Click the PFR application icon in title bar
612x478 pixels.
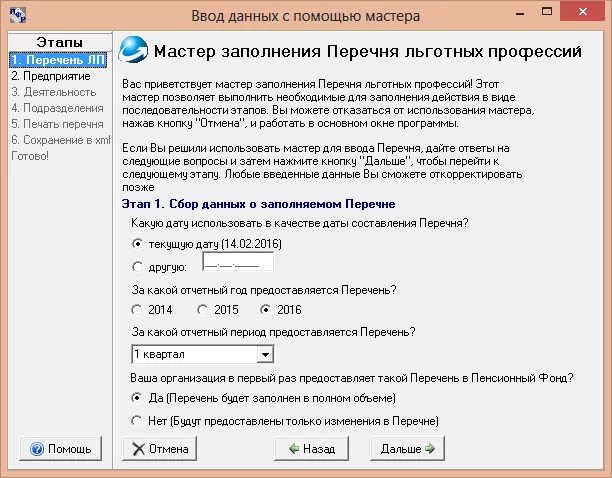18,16
